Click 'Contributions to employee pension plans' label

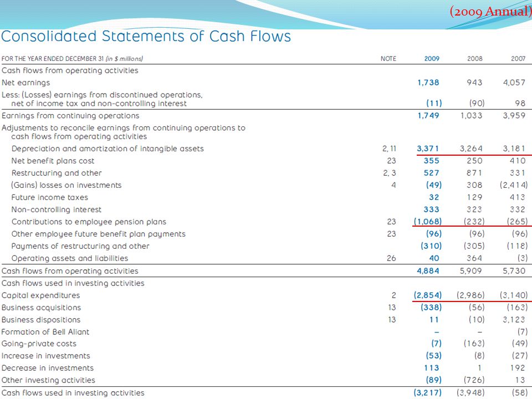pyautogui.click(x=89, y=222)
